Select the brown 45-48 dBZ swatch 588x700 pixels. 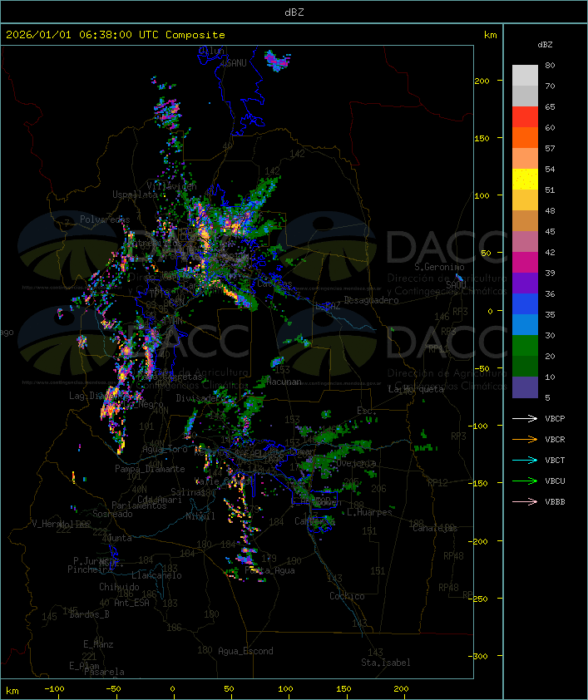pyautogui.click(x=525, y=221)
